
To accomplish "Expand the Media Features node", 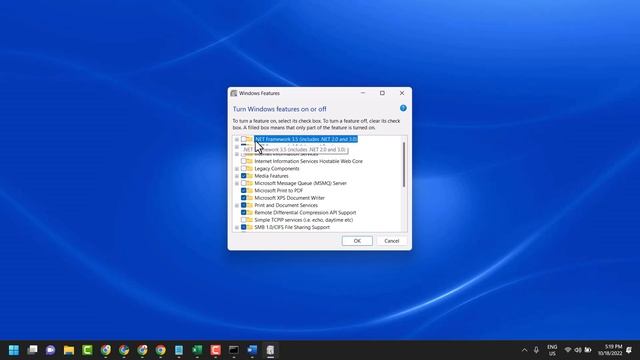I will [x=237, y=176].
